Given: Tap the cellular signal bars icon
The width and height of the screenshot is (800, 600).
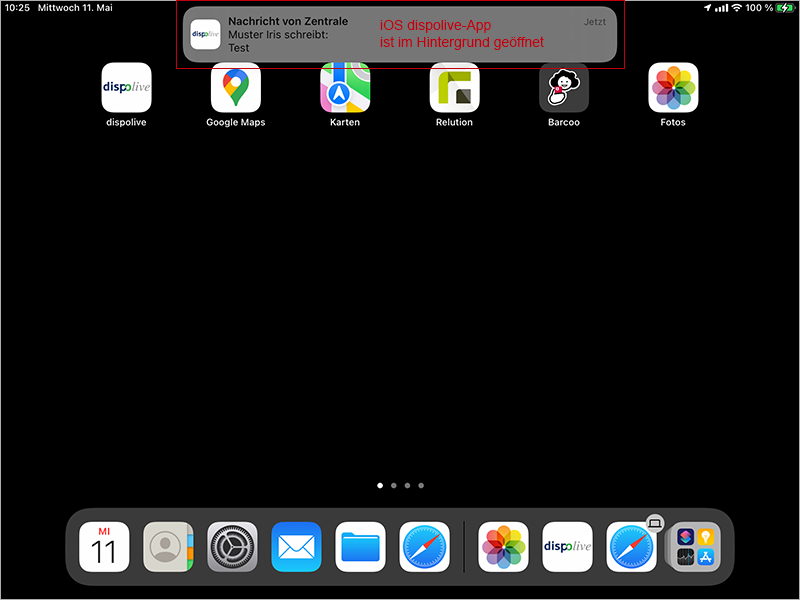Looking at the screenshot, I should coord(721,8).
